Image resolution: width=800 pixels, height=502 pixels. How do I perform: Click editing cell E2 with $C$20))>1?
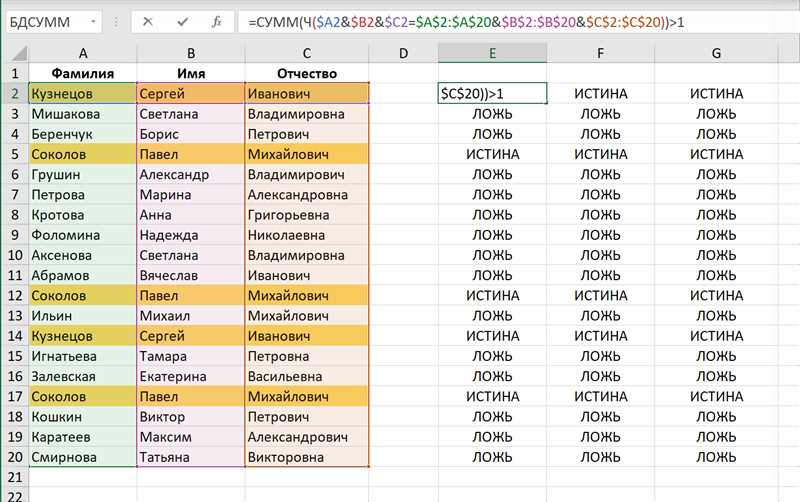point(492,93)
